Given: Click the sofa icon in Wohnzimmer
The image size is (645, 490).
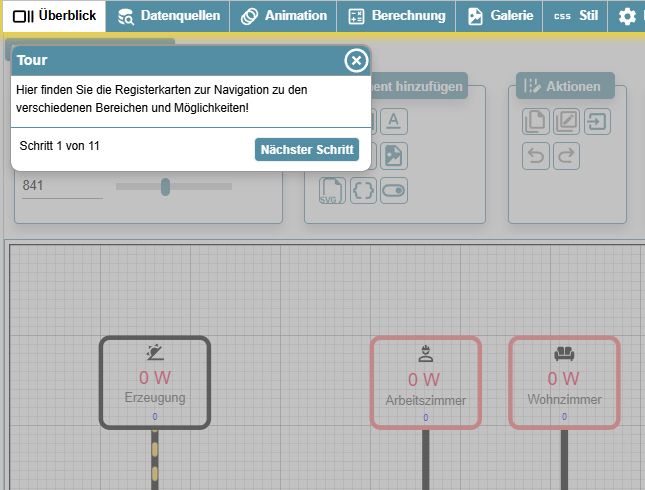Looking at the screenshot, I should tap(564, 353).
